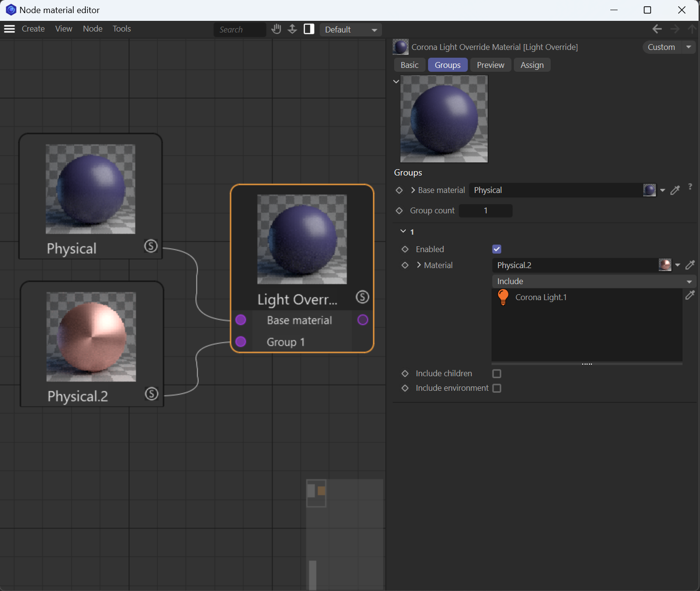Select the Light Override node preview
The height and width of the screenshot is (591, 700).
pos(302,240)
